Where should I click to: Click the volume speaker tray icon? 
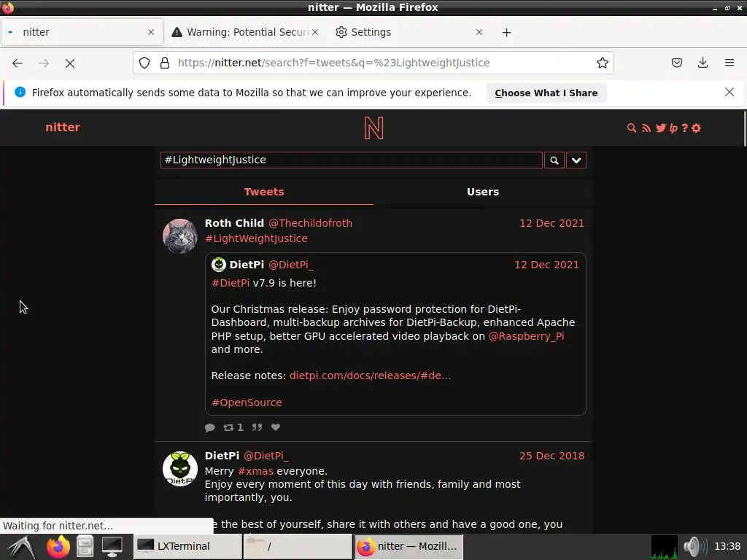pos(694,547)
